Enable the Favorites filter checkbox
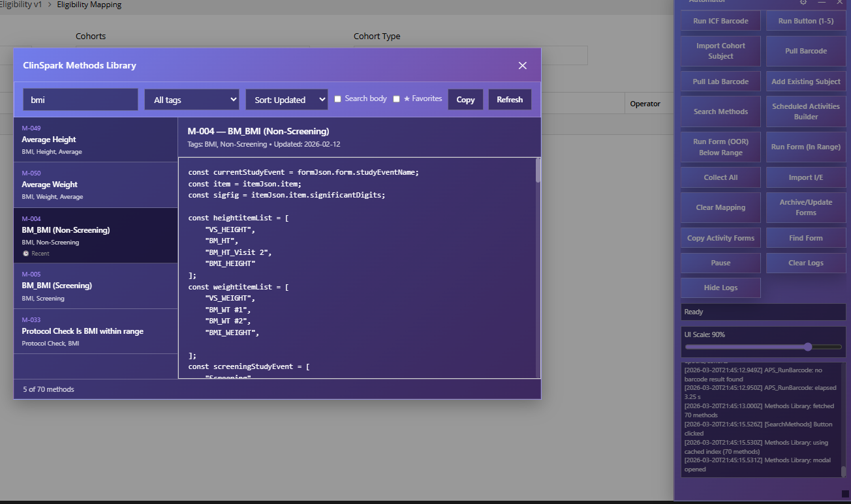The image size is (851, 504). 396,99
